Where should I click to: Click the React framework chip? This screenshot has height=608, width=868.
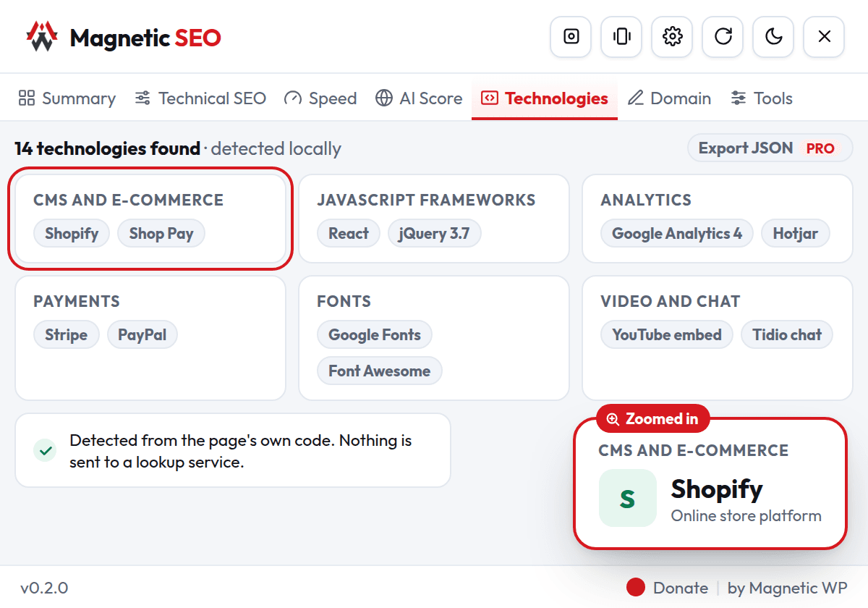click(x=349, y=234)
